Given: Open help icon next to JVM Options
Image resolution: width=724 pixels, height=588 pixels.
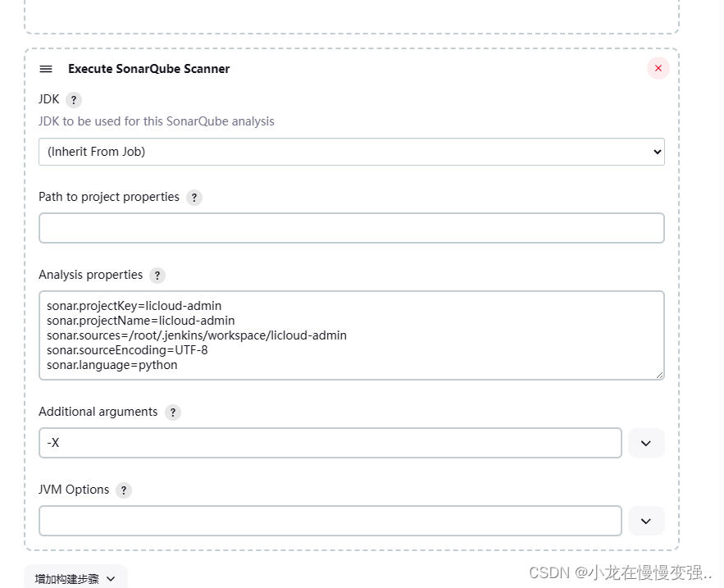Looking at the screenshot, I should pos(123,490).
